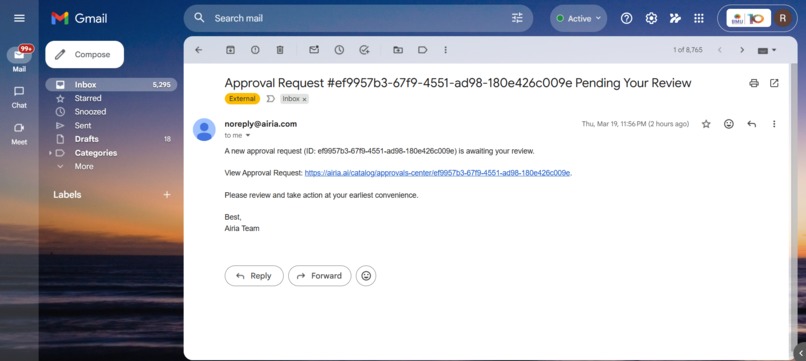
Task: Open the Mail section in the sidebar
Action: pyautogui.click(x=19, y=59)
